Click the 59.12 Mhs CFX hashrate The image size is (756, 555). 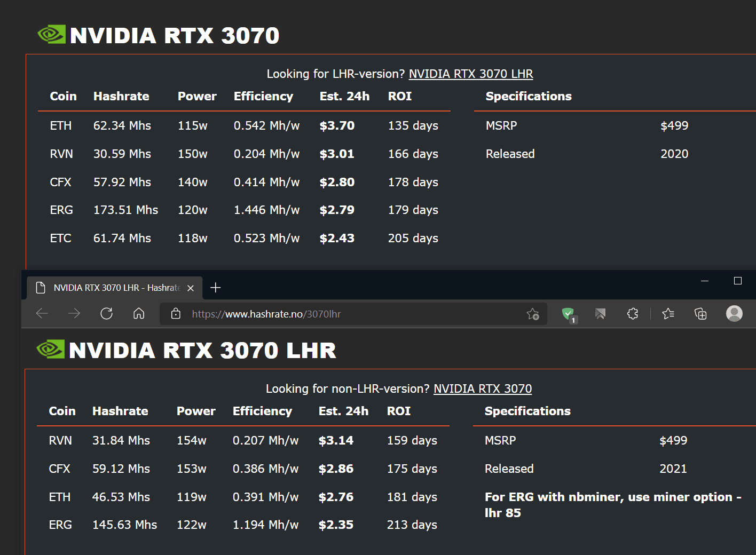pyautogui.click(x=121, y=469)
